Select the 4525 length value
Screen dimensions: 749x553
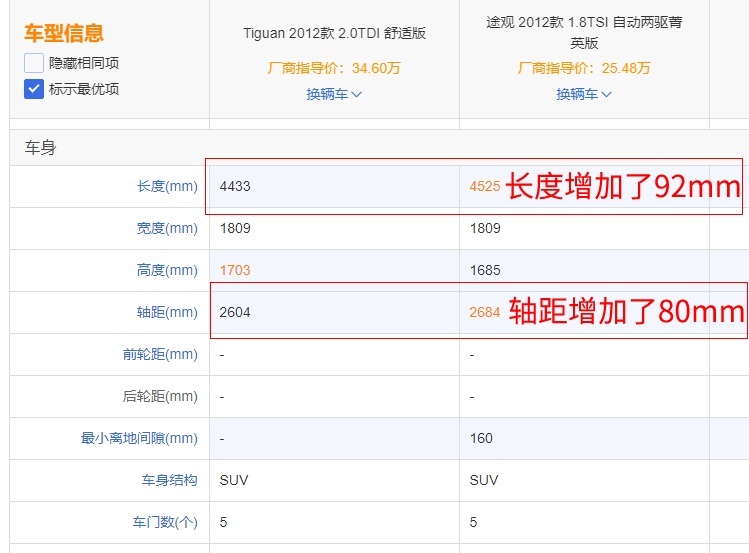coord(485,186)
